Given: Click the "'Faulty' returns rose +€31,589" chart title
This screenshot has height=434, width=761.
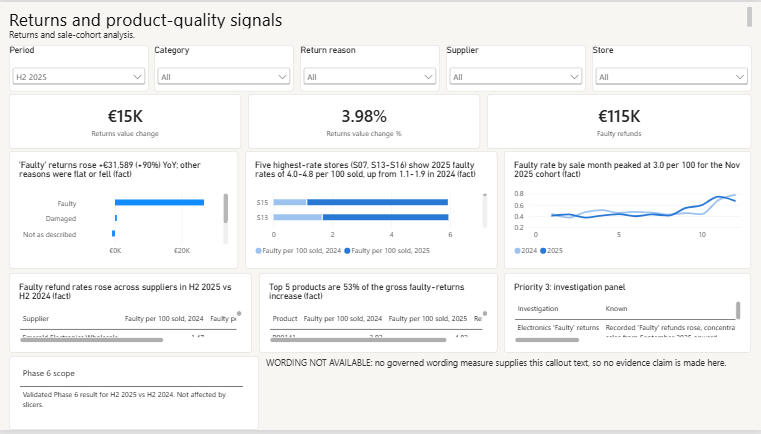Looking at the screenshot, I should 110,169.
